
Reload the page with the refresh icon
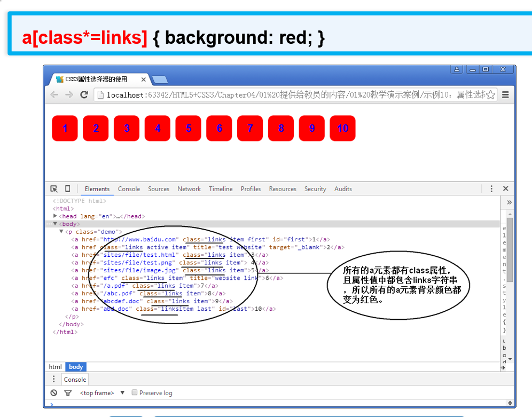[x=84, y=95]
